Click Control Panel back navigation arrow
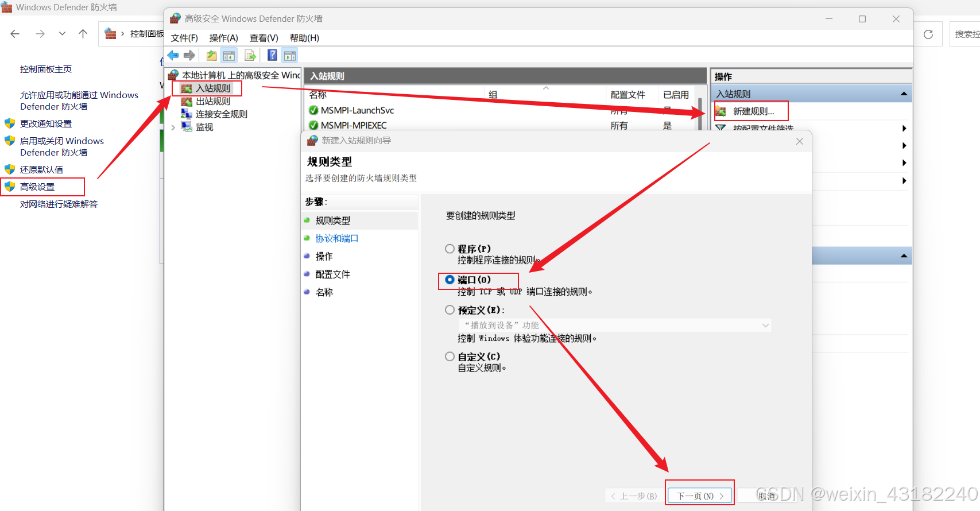 tap(15, 34)
